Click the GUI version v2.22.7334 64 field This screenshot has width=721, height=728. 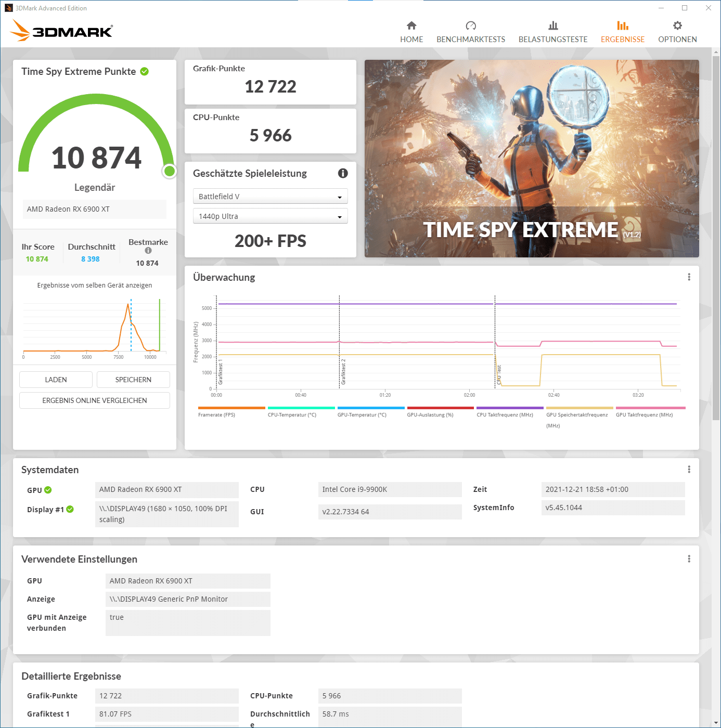click(390, 512)
